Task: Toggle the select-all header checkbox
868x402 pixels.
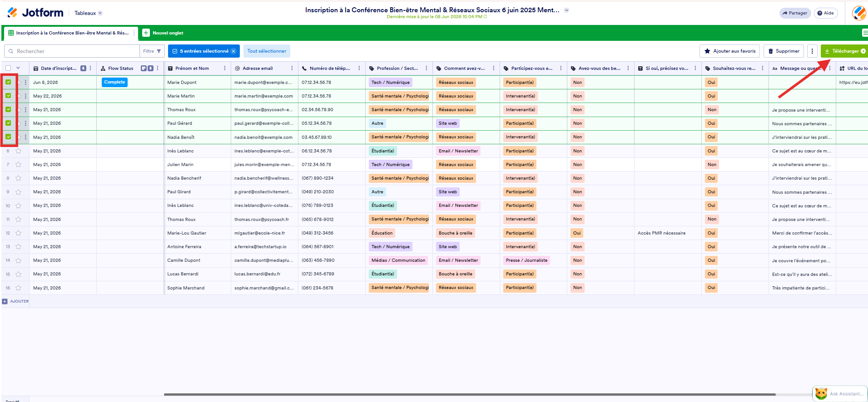Action: (x=8, y=69)
